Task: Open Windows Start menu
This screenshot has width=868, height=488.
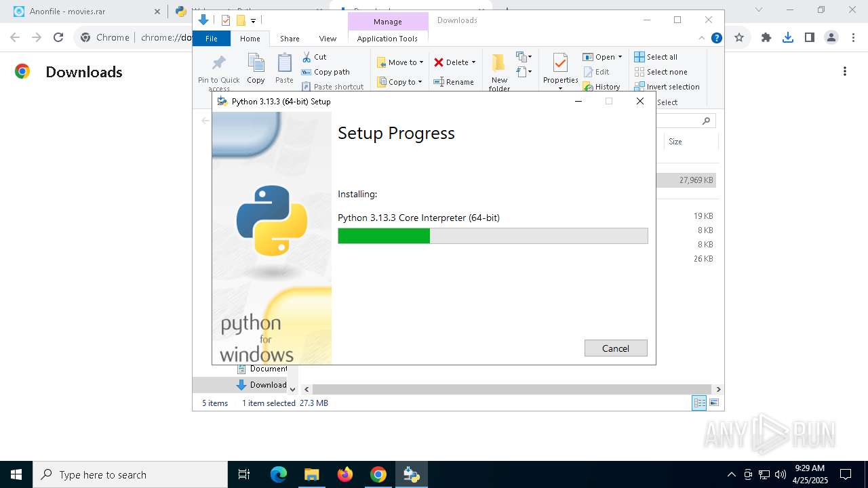Action: 16,474
